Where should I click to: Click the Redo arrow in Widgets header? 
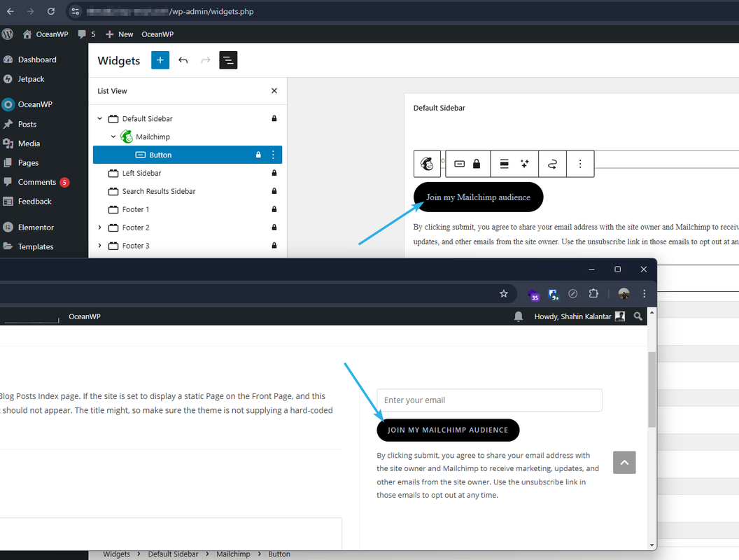tap(206, 60)
